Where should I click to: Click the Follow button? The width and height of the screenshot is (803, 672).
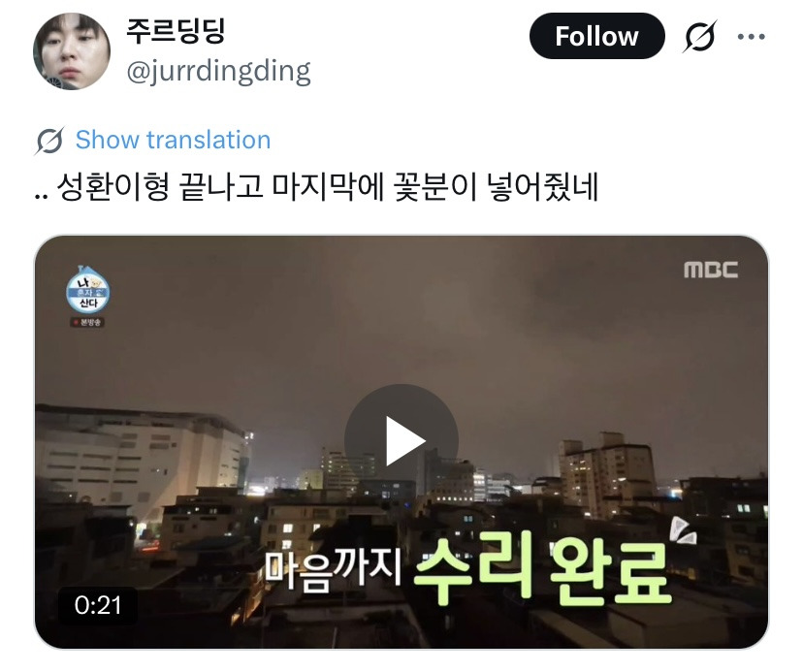pyautogui.click(x=596, y=37)
